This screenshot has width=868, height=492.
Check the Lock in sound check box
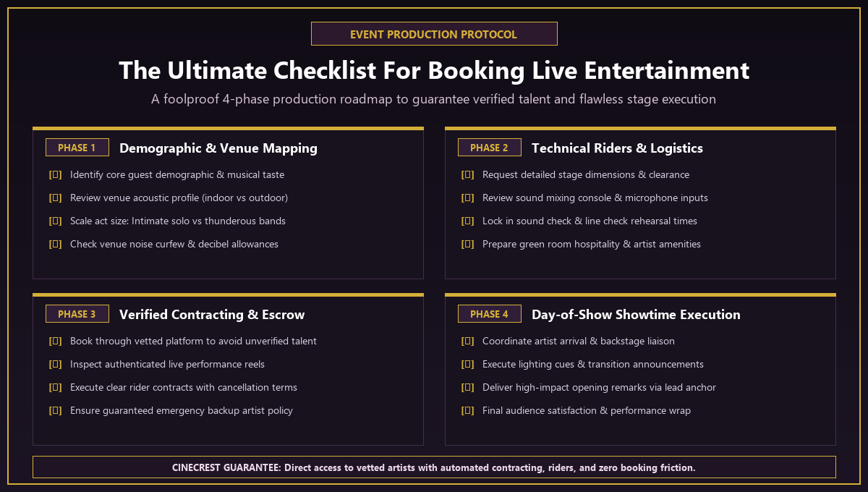click(468, 221)
